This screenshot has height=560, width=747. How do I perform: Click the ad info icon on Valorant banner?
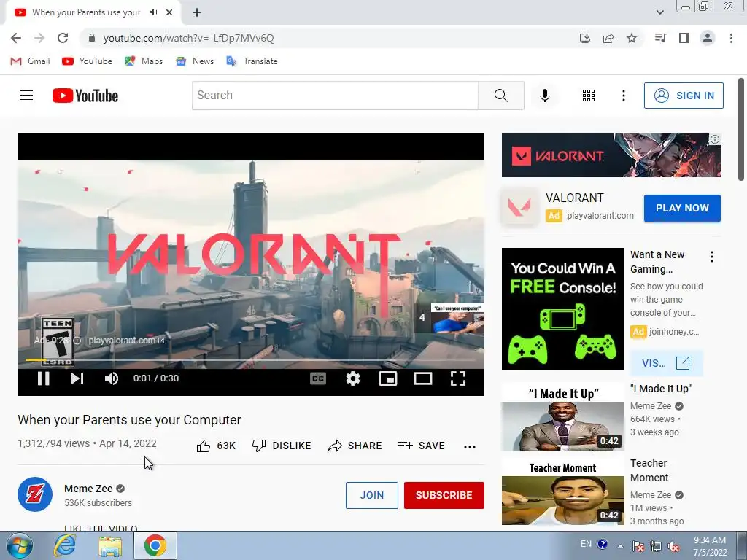tap(715, 139)
